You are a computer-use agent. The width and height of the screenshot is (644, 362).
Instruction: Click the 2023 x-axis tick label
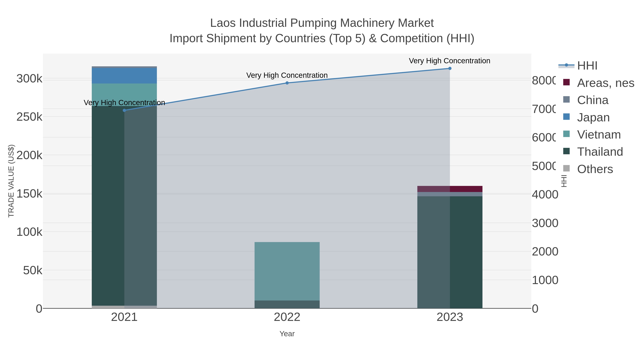[x=450, y=317]
